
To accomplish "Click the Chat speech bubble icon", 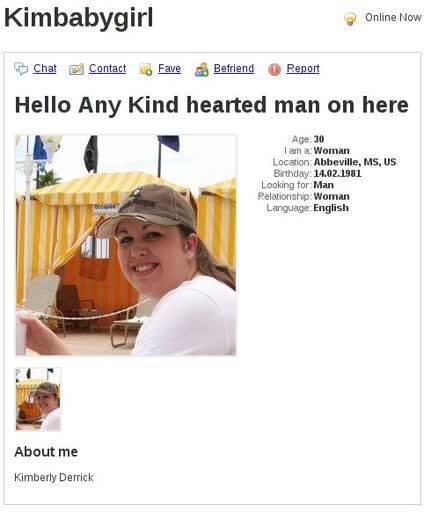I will tap(21, 69).
